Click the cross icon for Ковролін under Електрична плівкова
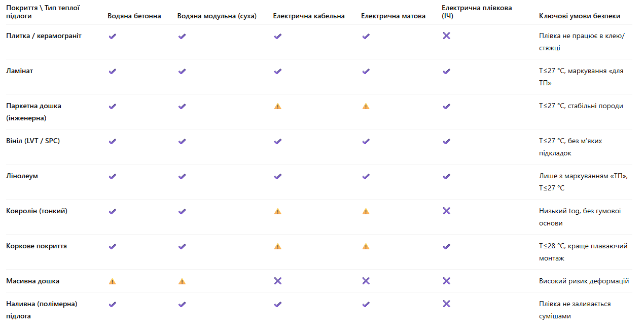 [x=446, y=211]
